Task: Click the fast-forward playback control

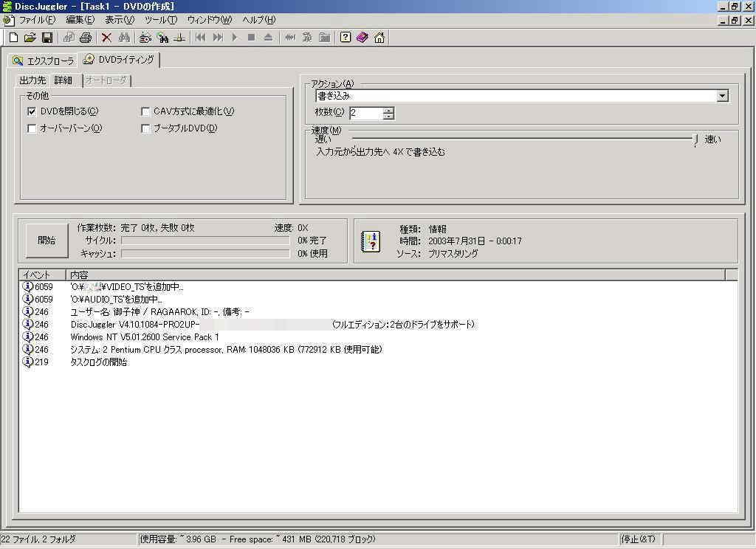Action: [x=218, y=38]
